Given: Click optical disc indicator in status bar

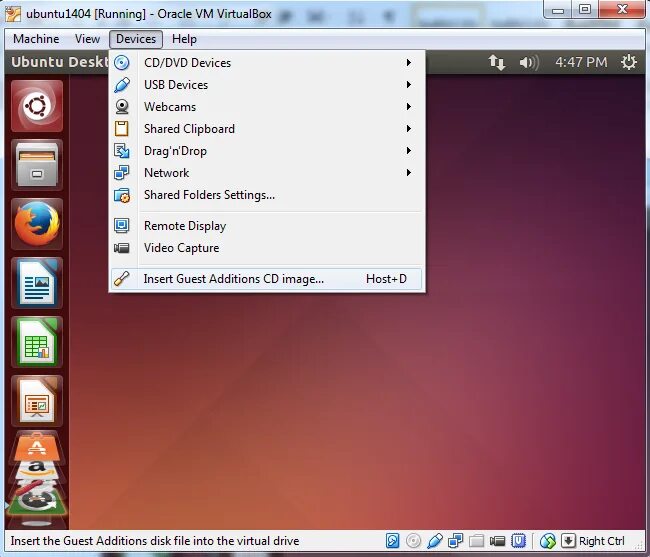Looking at the screenshot, I should click(413, 540).
